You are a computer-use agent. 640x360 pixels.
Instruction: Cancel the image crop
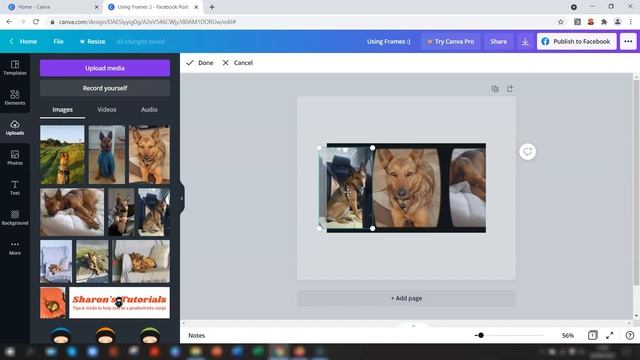tap(238, 63)
